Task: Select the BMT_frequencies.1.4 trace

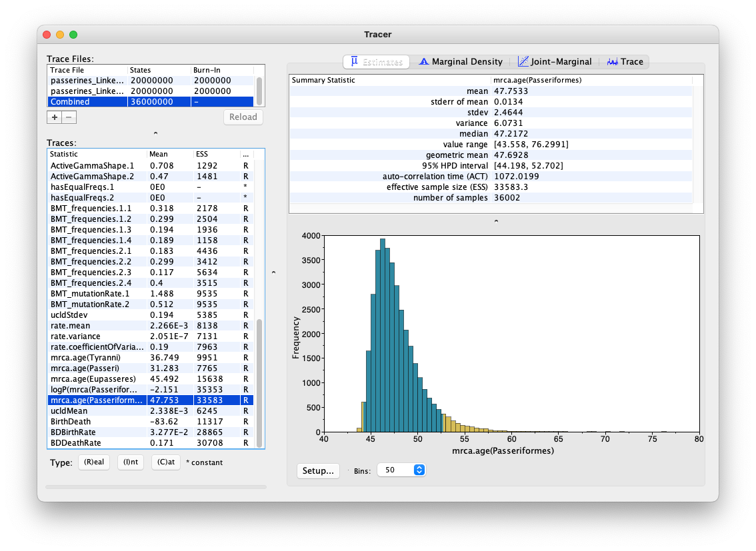Action: coord(151,241)
